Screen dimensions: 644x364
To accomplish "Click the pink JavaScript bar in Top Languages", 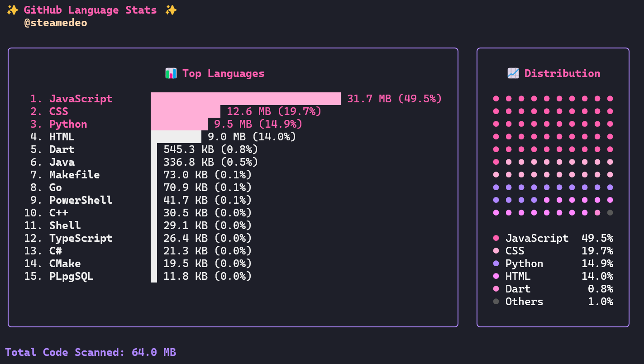I will pyautogui.click(x=246, y=99).
